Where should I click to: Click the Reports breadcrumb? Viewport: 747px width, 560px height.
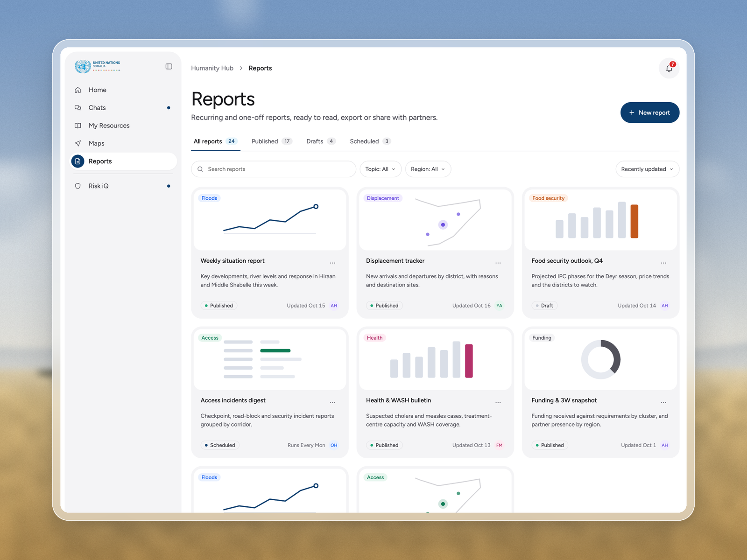point(260,68)
